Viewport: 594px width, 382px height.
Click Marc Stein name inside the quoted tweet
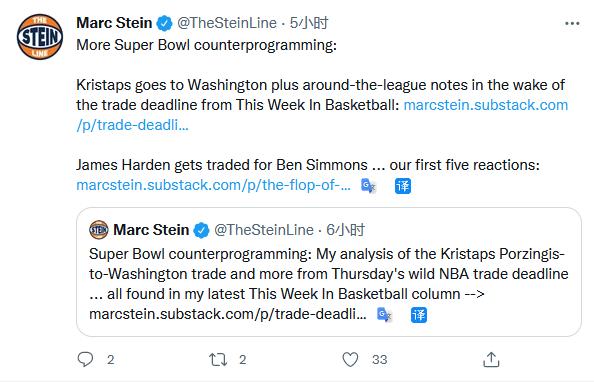151,230
